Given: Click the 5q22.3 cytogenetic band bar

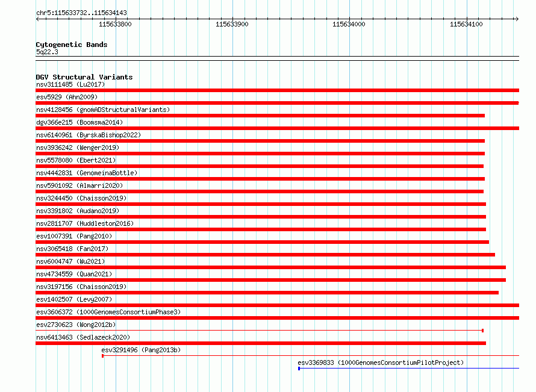Looking at the screenshot, I should click(x=277, y=58).
